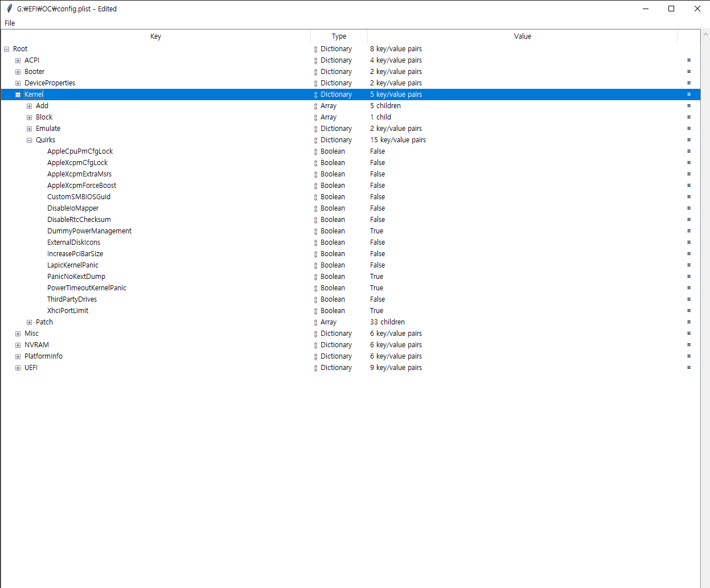Open type selector for Patch array
The image size is (710, 588).
click(315, 322)
